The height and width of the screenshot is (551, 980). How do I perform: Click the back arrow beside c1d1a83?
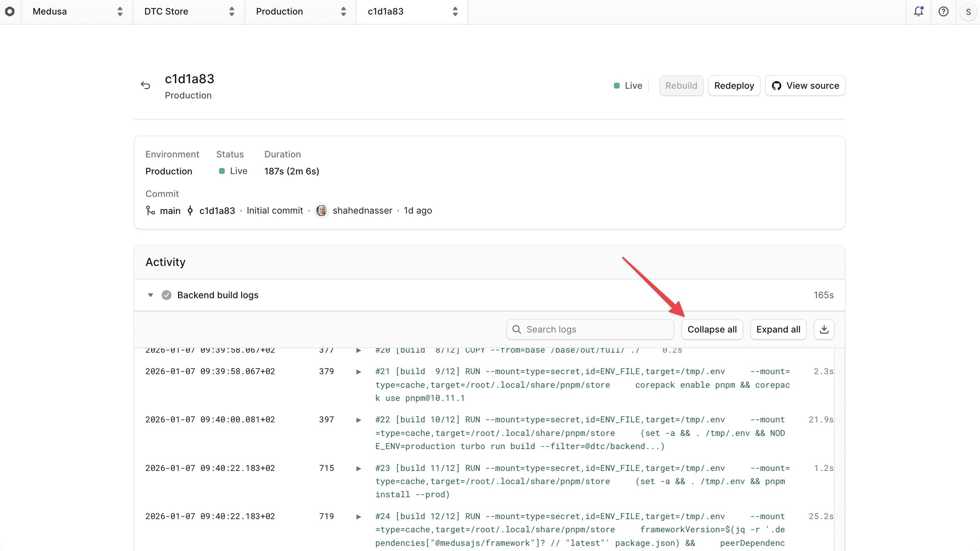[146, 85]
